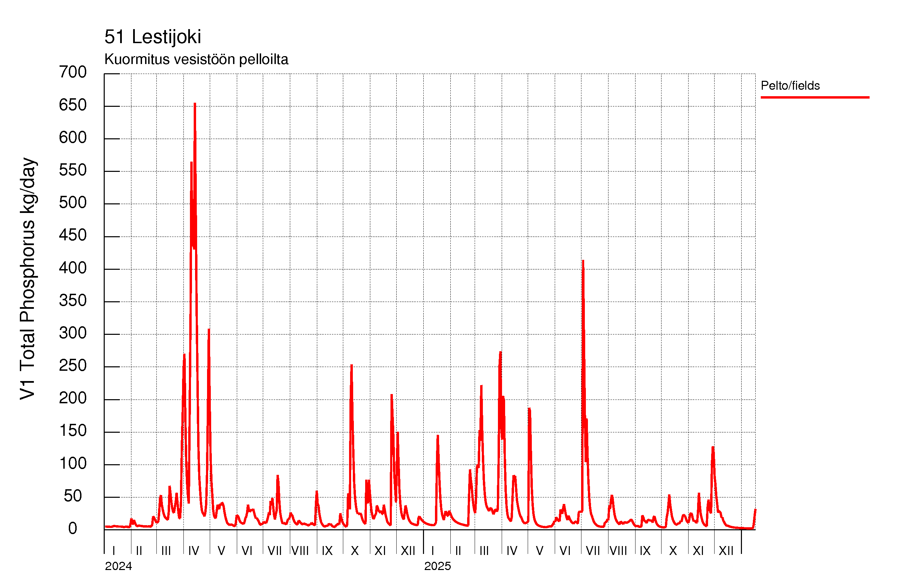Click subtitle Kuormitus vesistöön pelloilta
924x582 pixels.
tap(196, 60)
